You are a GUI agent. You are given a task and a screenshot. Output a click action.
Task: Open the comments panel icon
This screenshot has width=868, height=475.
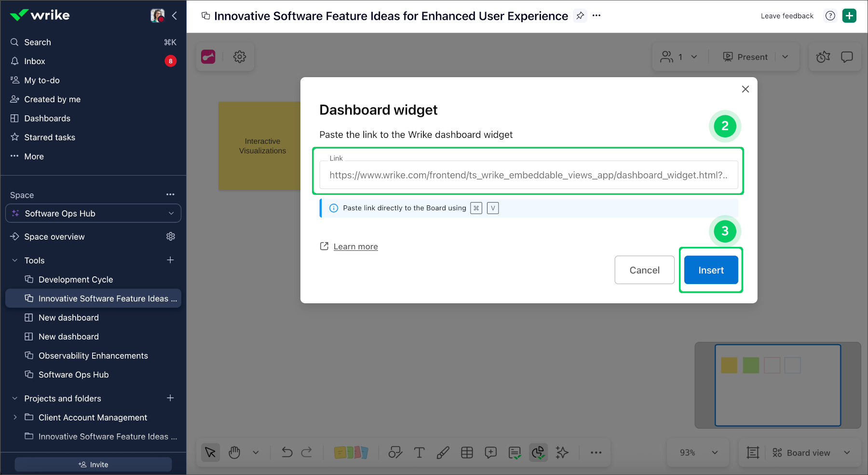click(x=847, y=57)
